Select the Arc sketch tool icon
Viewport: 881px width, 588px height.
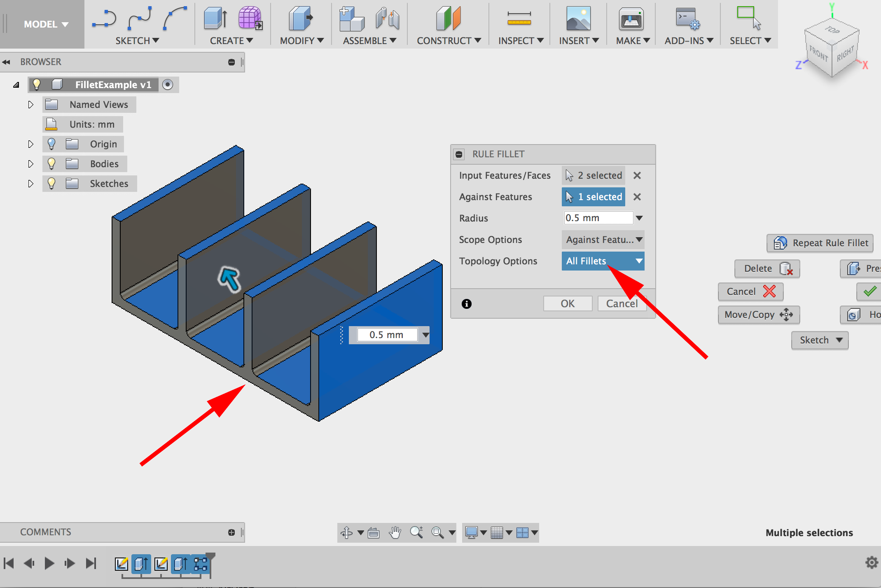click(x=175, y=19)
